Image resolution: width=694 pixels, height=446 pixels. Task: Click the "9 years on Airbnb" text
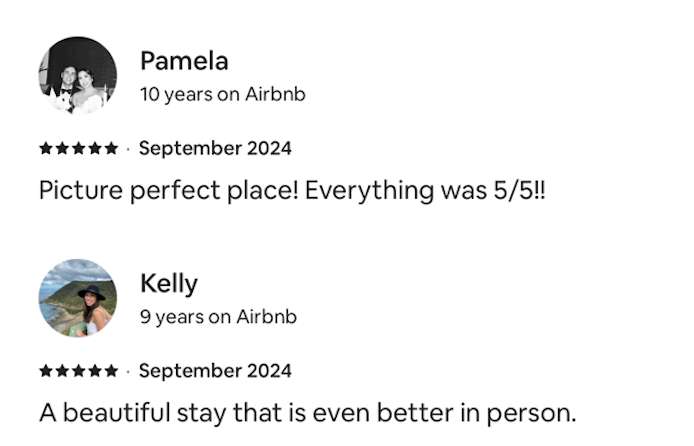(x=218, y=317)
